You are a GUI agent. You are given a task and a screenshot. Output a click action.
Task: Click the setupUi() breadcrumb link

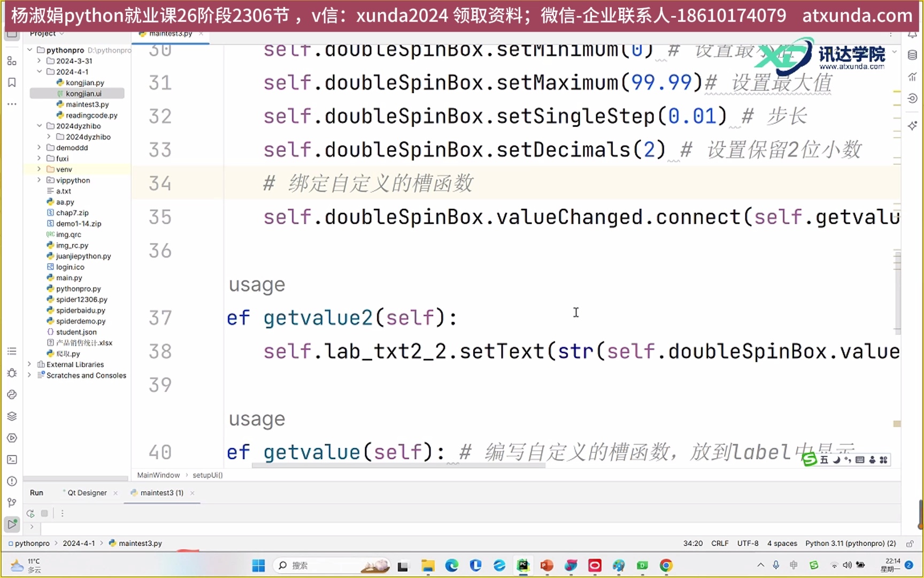click(x=207, y=475)
